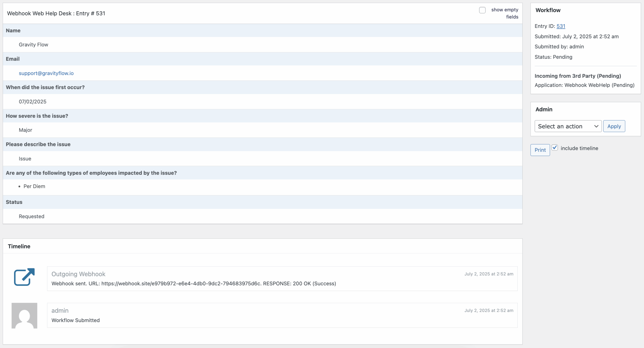Click the Email field label
644x348 pixels.
click(13, 59)
